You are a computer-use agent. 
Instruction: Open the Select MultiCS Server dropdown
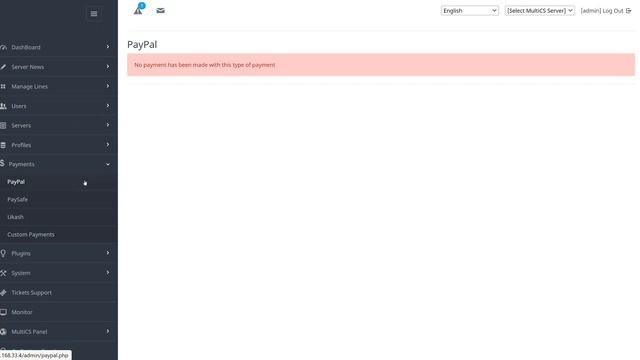(x=540, y=11)
